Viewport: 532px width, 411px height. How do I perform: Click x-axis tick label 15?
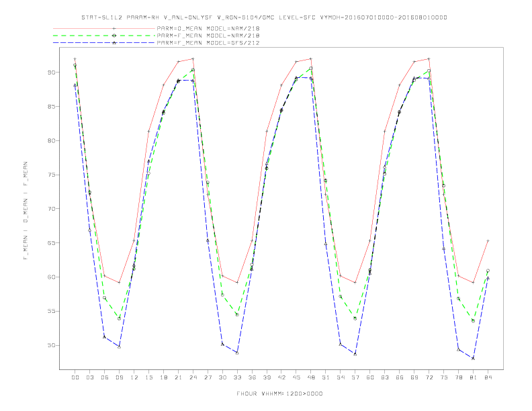click(148, 377)
